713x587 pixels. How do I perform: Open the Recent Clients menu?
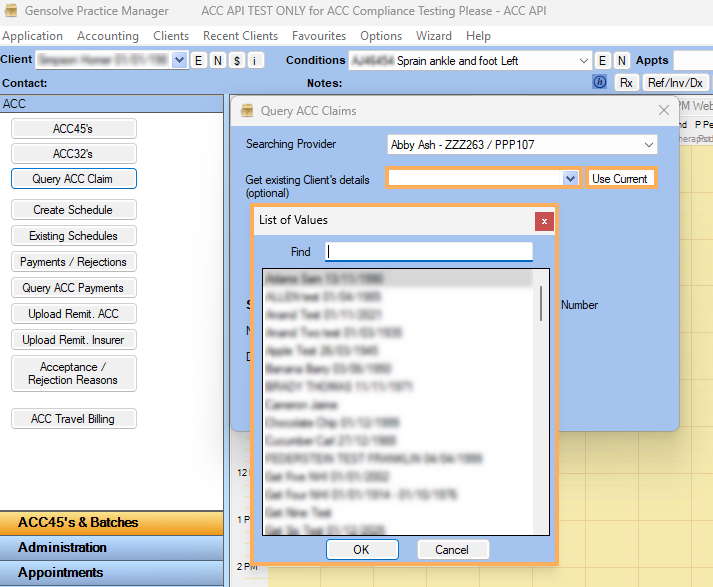point(240,36)
